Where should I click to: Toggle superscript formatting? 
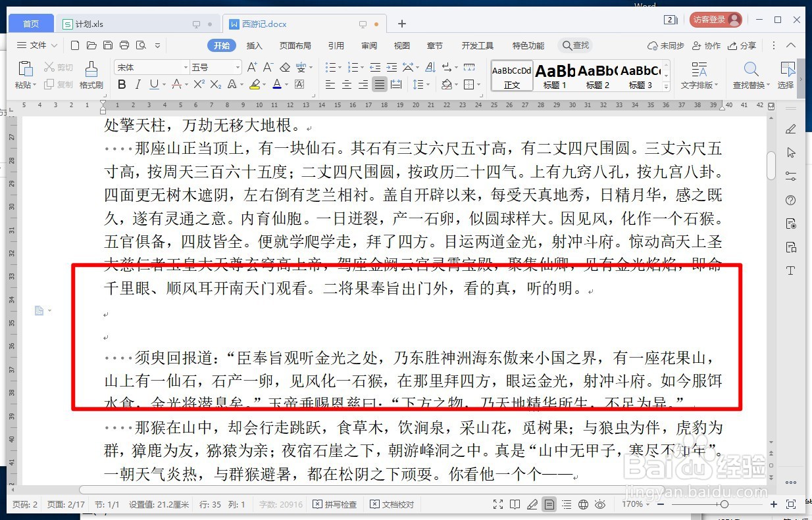[x=199, y=84]
